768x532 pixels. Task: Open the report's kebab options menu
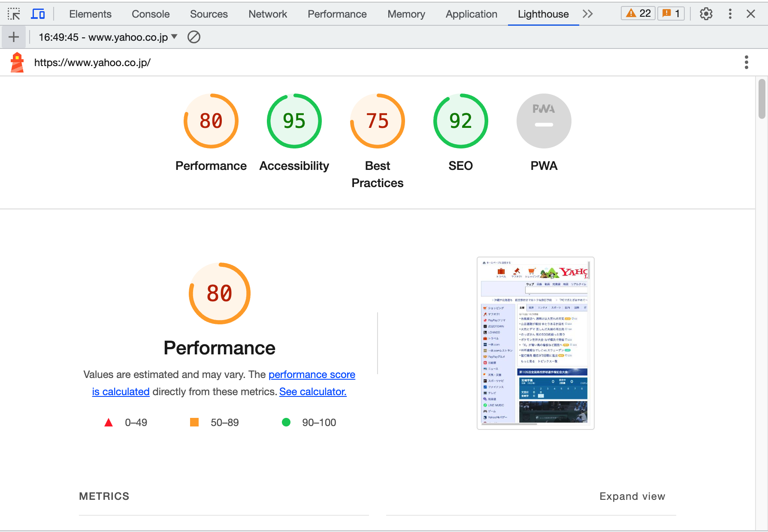(747, 62)
